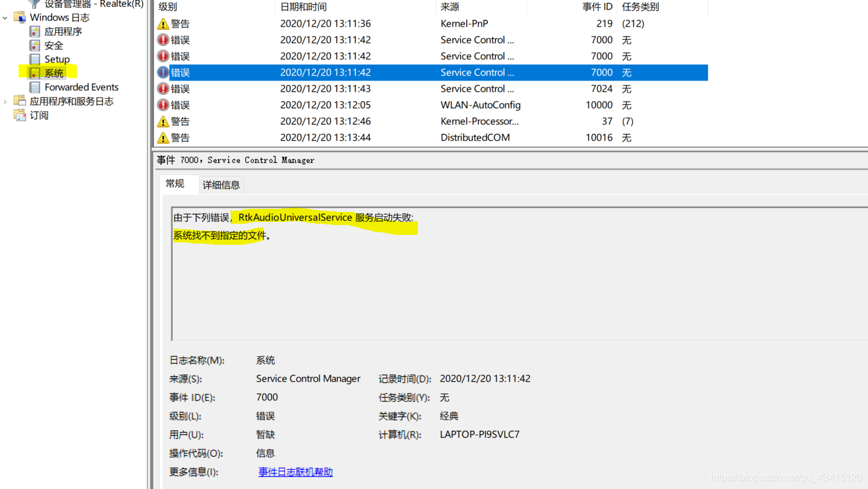Image resolution: width=868 pixels, height=489 pixels.
Task: Click warning icon of DistributedCOM event
Action: tap(163, 138)
